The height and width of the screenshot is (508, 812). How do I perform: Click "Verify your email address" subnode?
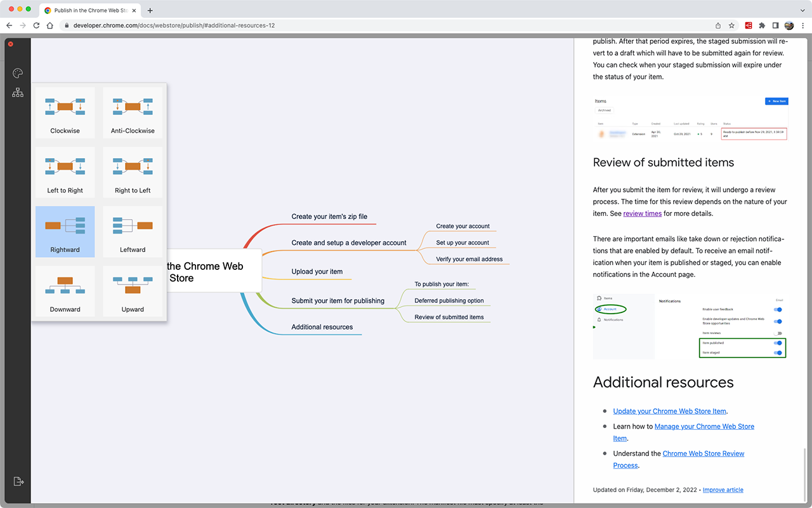click(469, 259)
